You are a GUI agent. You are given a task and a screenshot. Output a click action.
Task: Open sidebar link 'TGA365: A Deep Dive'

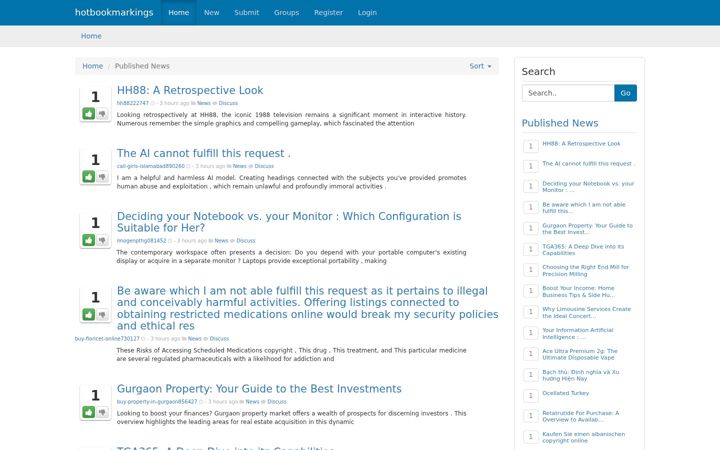(583, 250)
